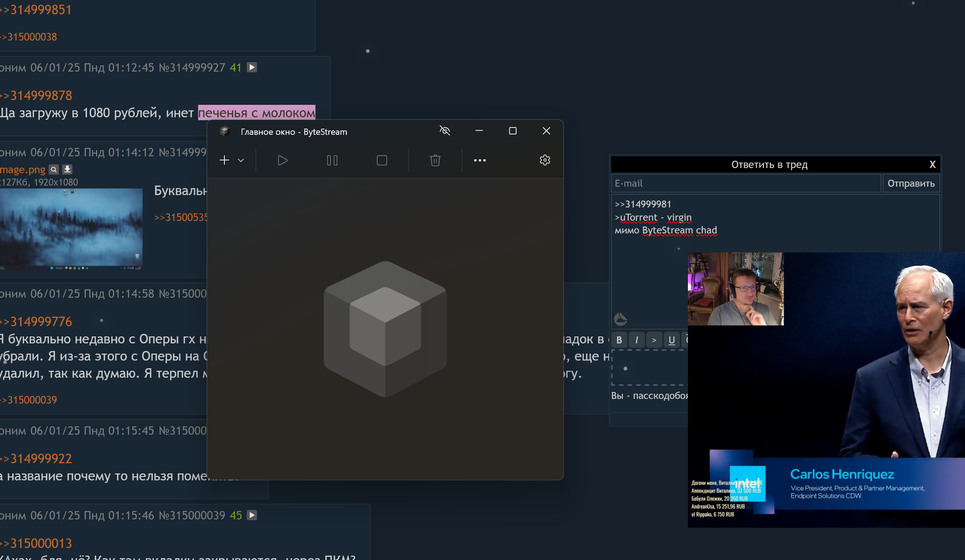Open ByteStream settings gear

[x=545, y=160]
